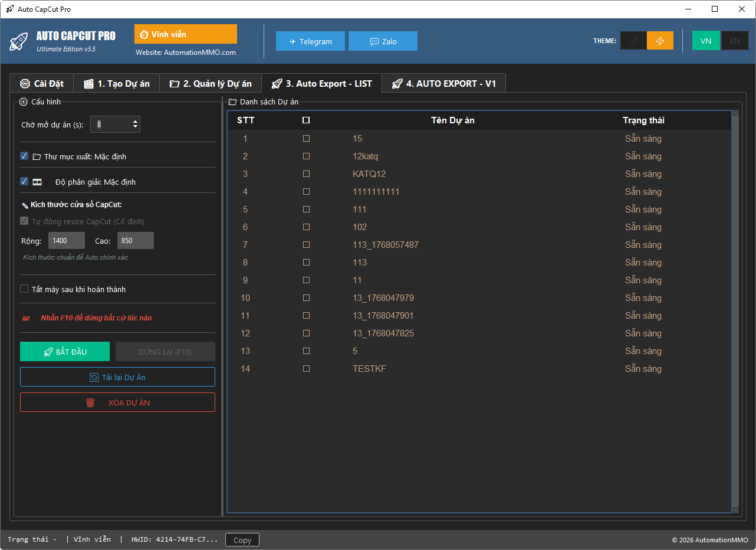Image resolution: width=756 pixels, height=550 pixels.
Task: Click the resolution icon beside Độ phân giải
Action: [37, 182]
